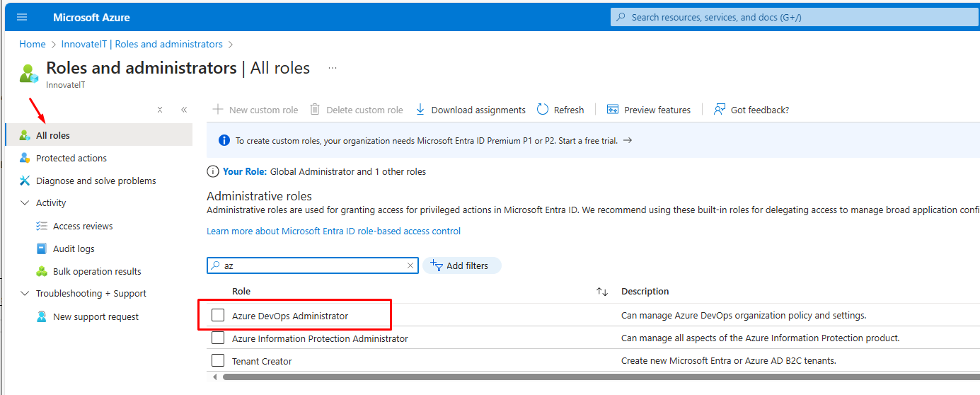
Task: Clear the role search with the X icon
Action: point(410,265)
